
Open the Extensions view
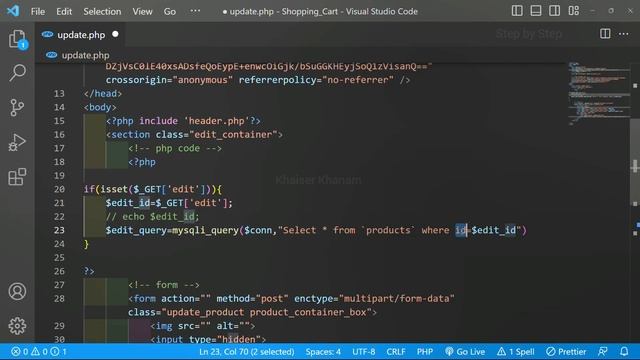[x=17, y=177]
